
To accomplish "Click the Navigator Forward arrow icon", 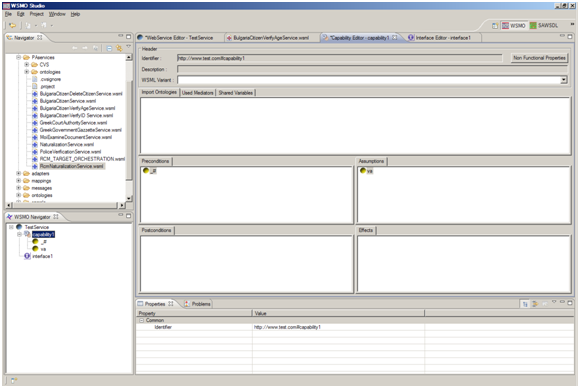I will tap(85, 48).
